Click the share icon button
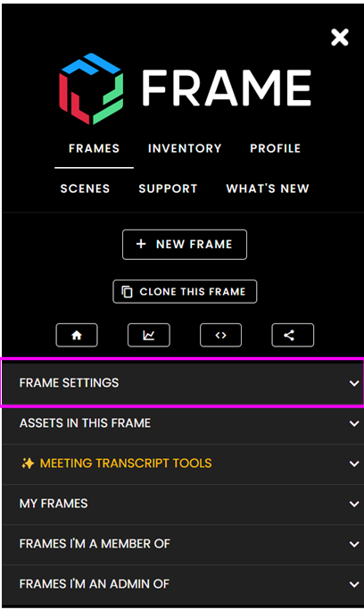364x610 pixels. point(293,335)
